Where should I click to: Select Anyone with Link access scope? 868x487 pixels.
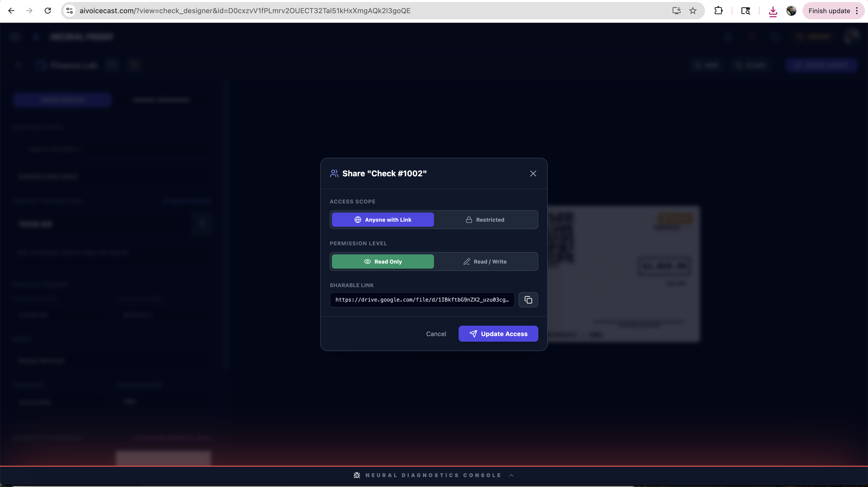coord(383,220)
